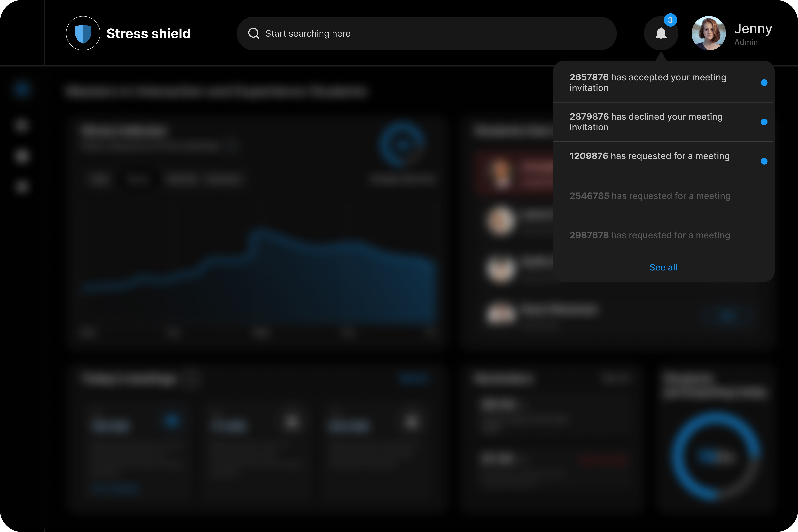Click the Stress shield title text
Viewport: 798px width, 532px height.
pos(148,34)
